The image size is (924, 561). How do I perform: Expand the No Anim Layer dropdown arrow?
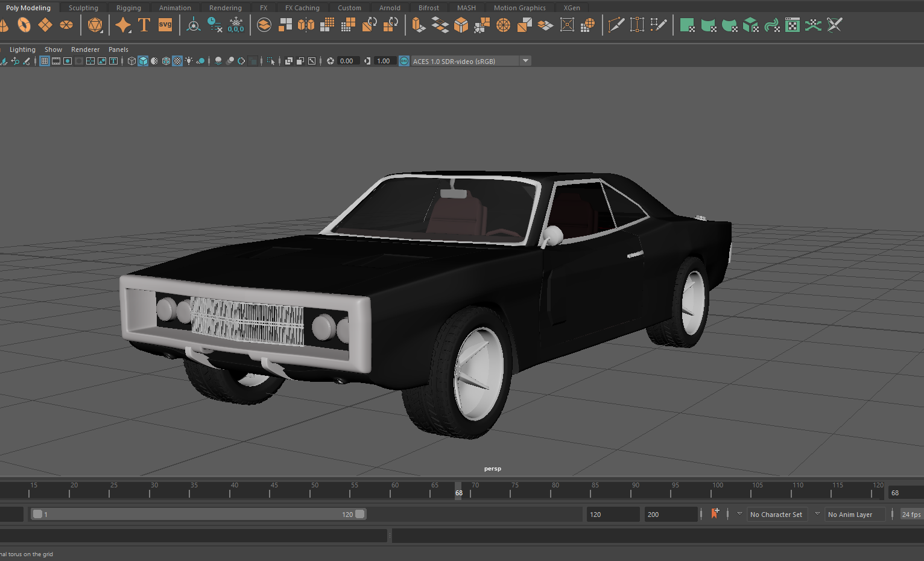tap(817, 514)
